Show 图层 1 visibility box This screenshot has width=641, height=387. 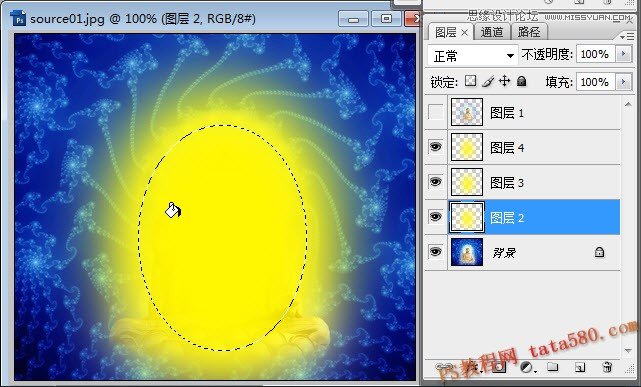[435, 112]
